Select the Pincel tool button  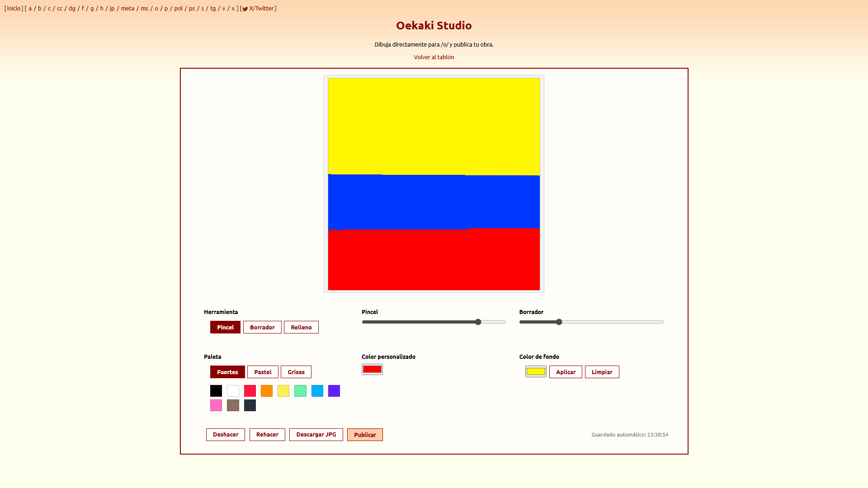click(225, 327)
